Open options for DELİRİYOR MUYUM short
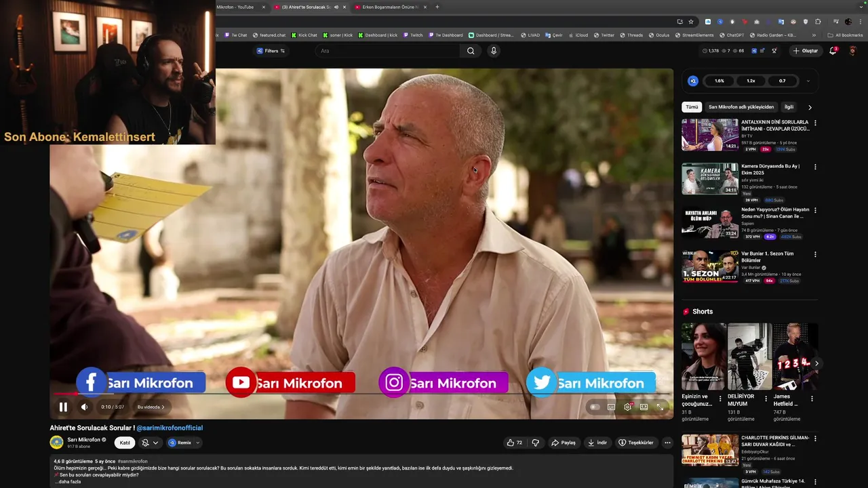Screen dimensions: 868x488 (766, 399)
